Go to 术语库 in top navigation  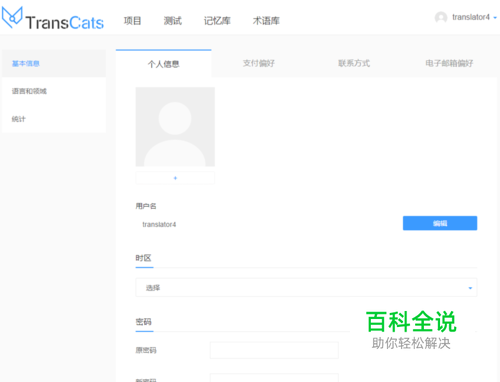pyautogui.click(x=266, y=21)
